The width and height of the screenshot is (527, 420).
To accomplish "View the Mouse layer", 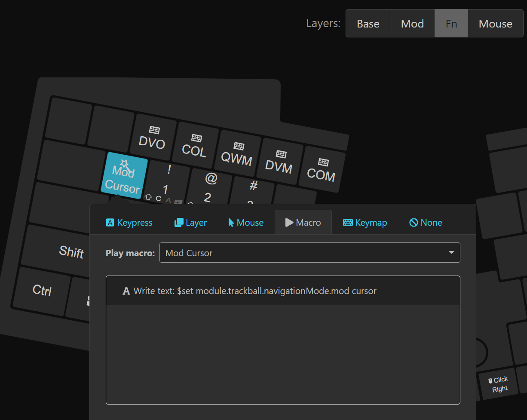I will 495,23.
